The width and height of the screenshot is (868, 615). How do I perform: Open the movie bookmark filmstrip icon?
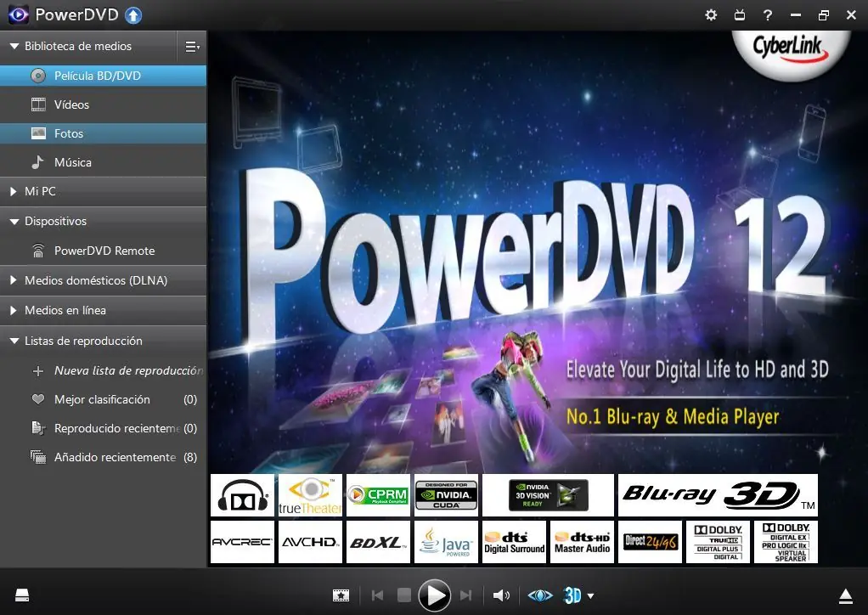click(341, 595)
